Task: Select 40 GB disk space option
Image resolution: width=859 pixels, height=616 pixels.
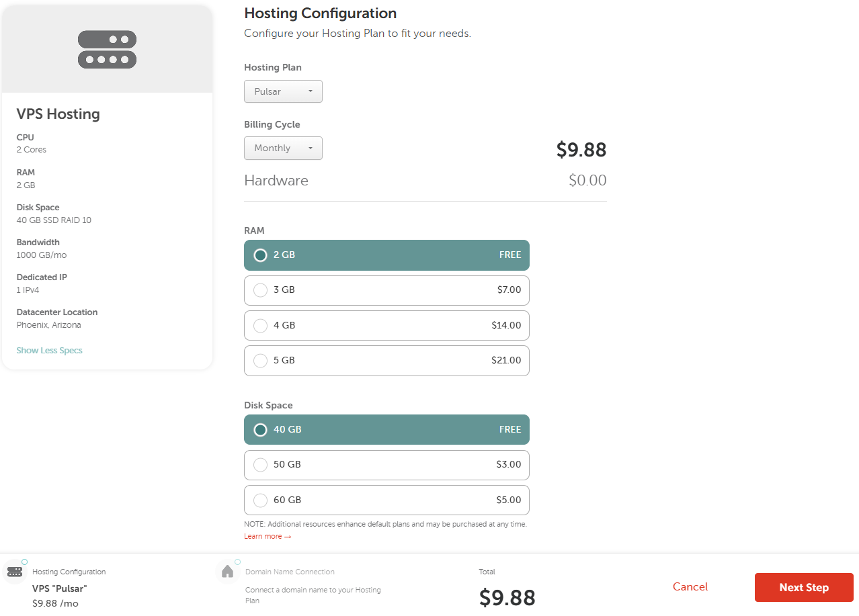Action: 386,430
